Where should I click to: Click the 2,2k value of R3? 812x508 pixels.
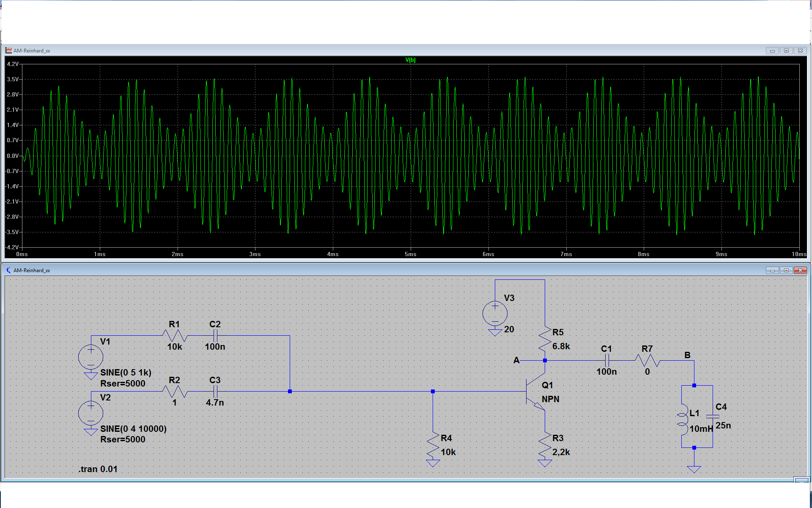[561, 452]
